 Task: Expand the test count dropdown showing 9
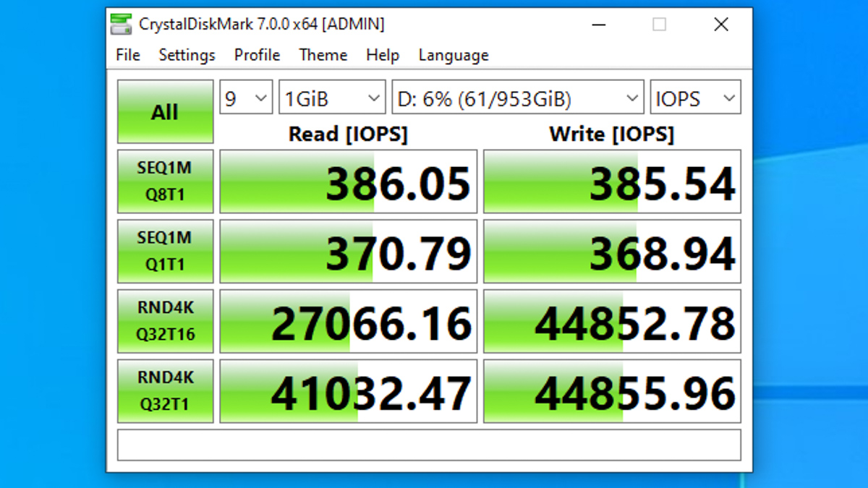coord(246,98)
